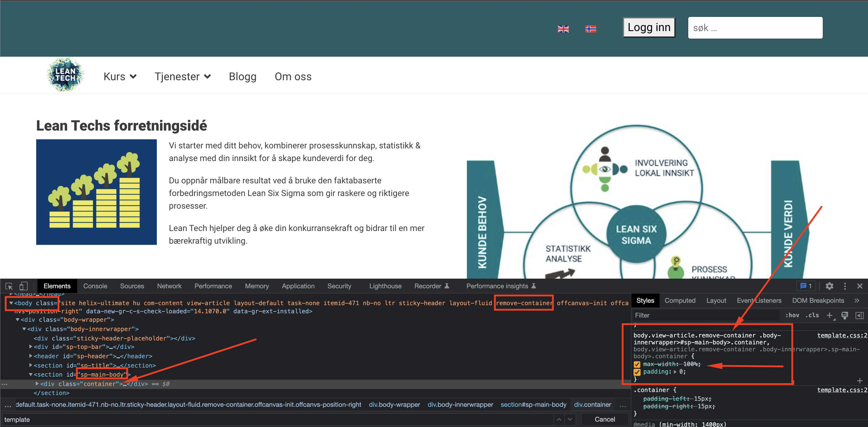Expand the sp-header header node
This screenshot has height=427, width=868.
[31, 356]
